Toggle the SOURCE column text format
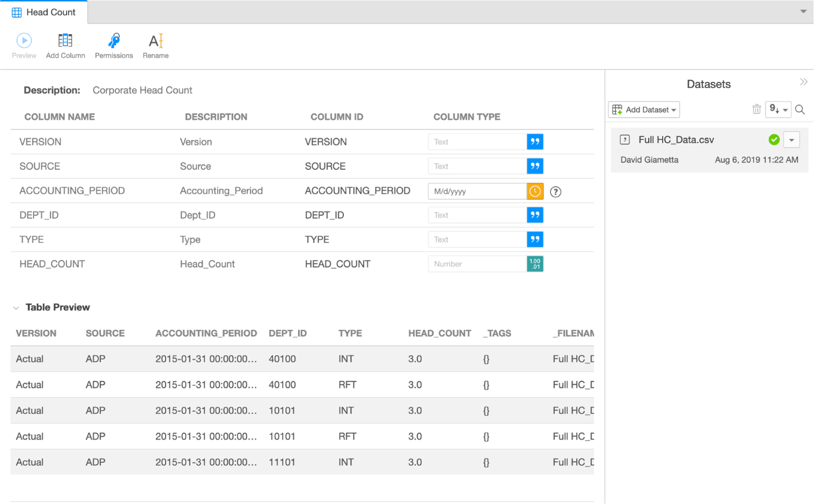 (534, 165)
